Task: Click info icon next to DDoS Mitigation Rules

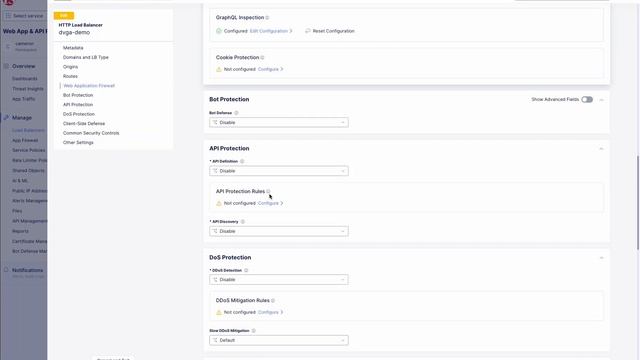Action: [x=273, y=300]
